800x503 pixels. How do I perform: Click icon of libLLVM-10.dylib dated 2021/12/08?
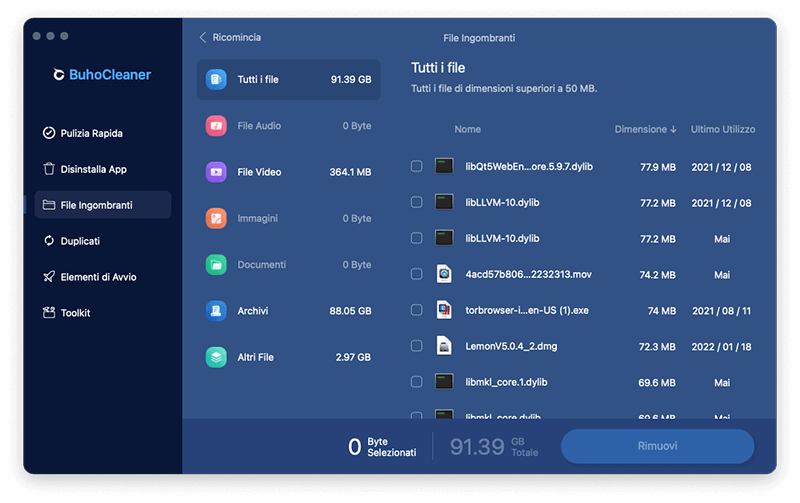444,202
